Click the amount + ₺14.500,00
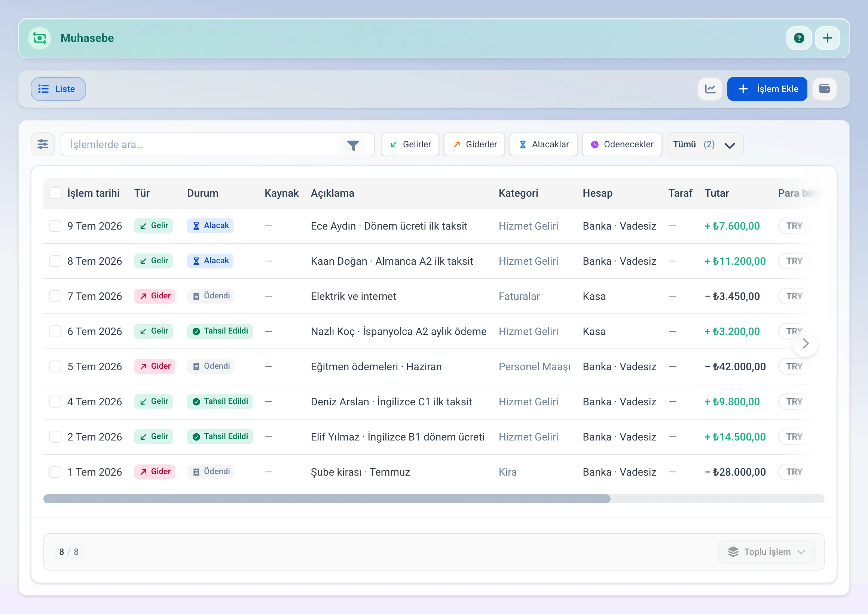Viewport: 868px width, 614px height. (735, 437)
